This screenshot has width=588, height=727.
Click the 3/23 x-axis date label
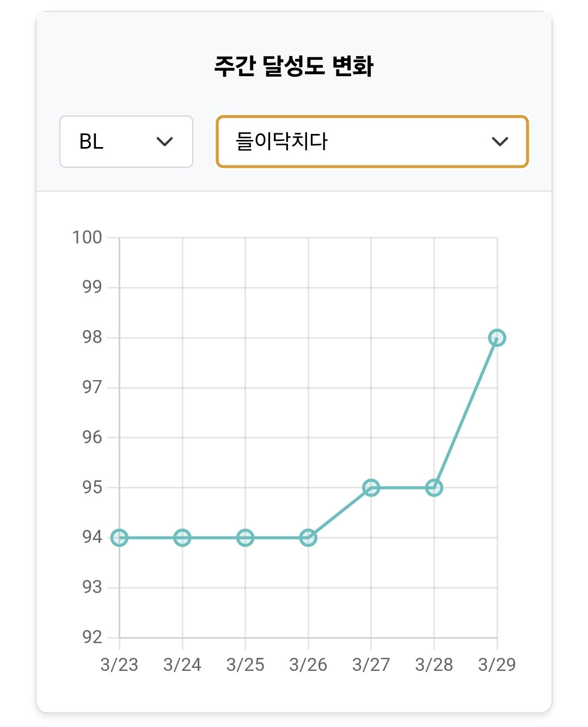coord(119,665)
